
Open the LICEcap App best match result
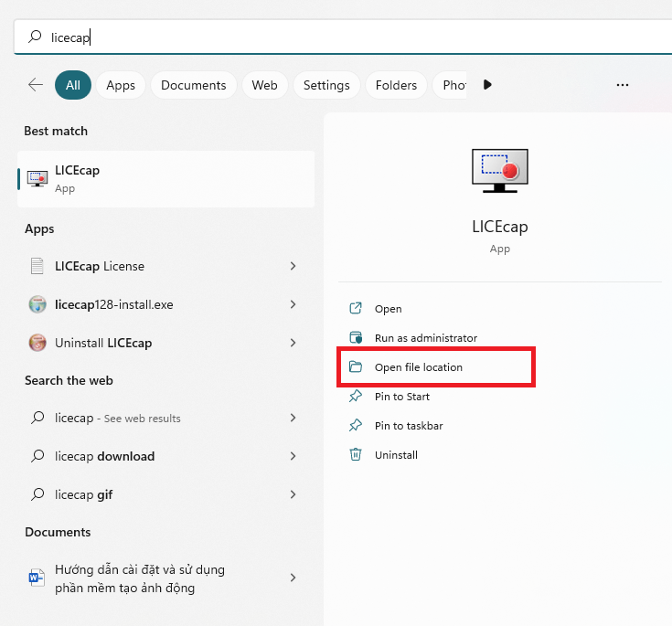(x=165, y=179)
